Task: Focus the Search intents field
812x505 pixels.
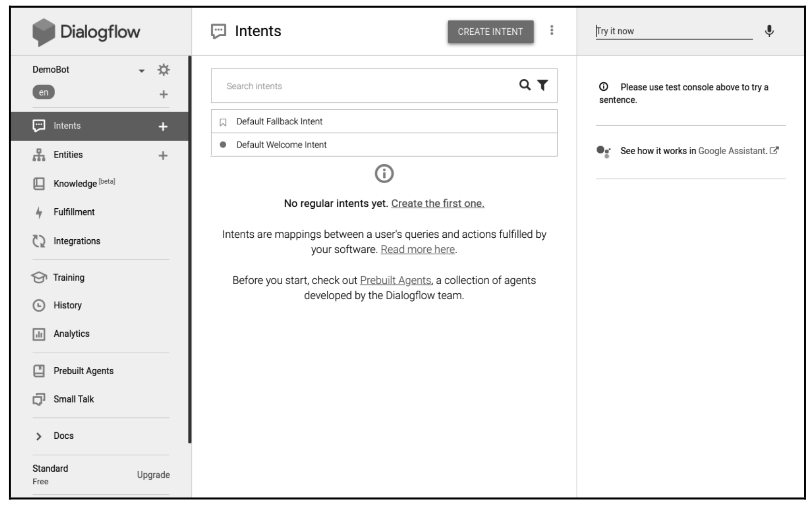Action: (x=384, y=86)
